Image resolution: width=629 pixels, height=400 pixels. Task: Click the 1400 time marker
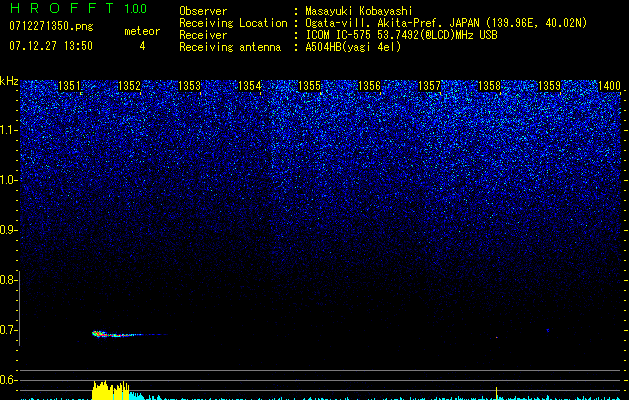click(609, 86)
